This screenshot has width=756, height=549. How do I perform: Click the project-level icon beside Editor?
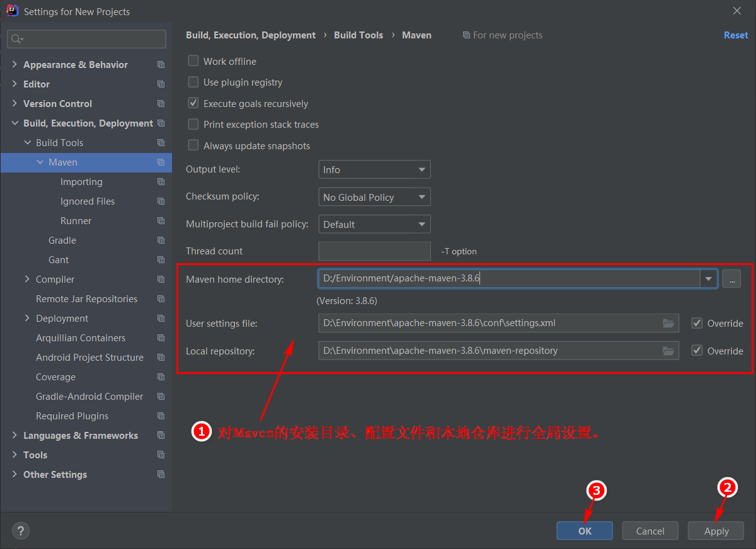coord(161,84)
